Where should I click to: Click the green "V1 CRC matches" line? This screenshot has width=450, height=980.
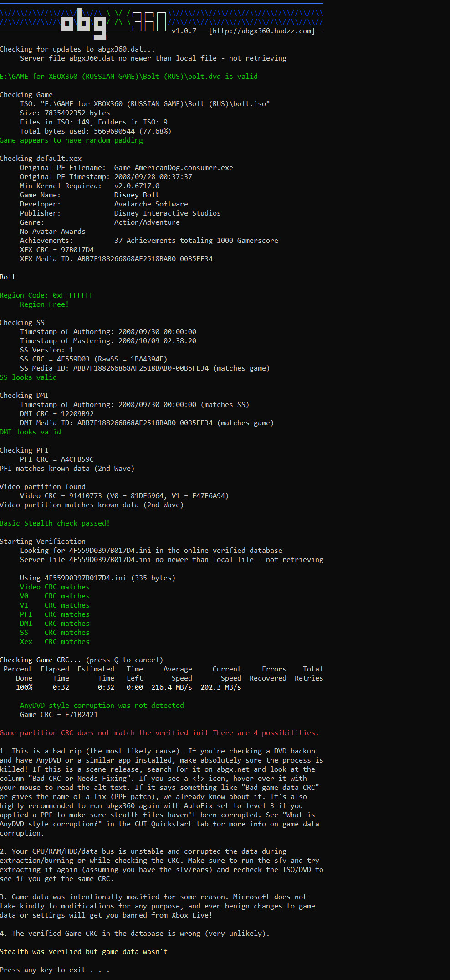point(55,605)
